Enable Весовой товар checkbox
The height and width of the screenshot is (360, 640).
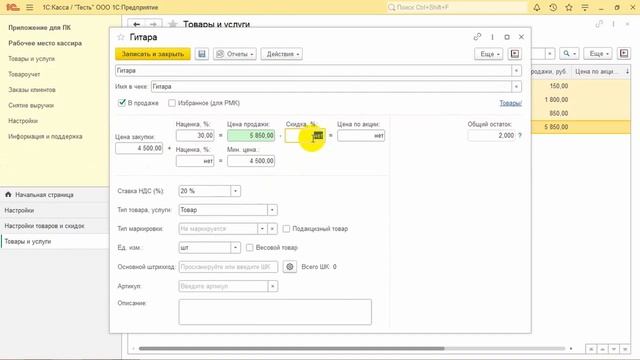tap(249, 248)
